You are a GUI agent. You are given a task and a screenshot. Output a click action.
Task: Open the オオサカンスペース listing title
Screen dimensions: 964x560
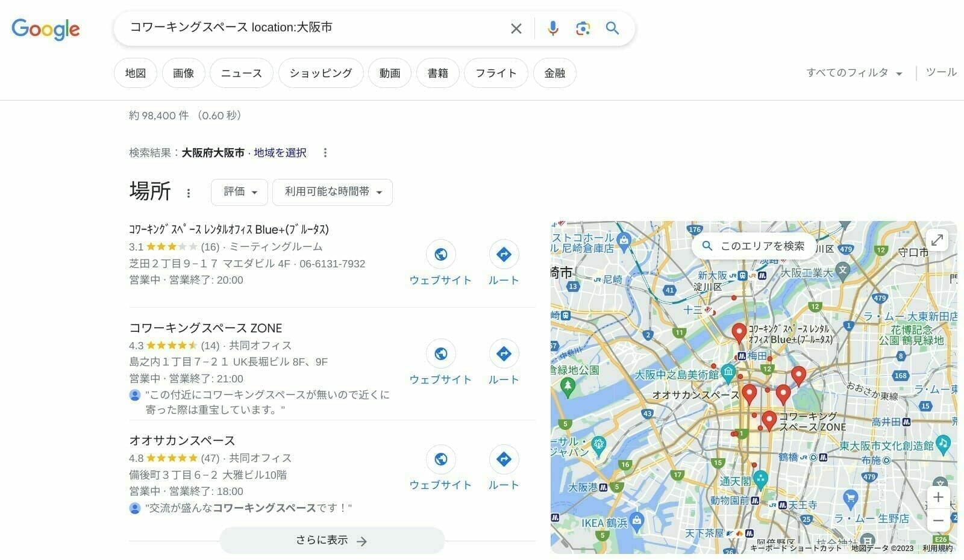[182, 441]
